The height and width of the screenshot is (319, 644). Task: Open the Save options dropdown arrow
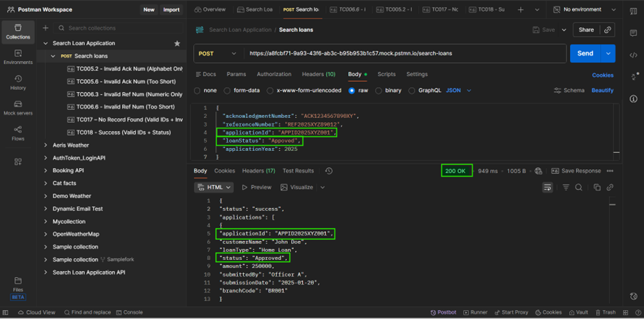pos(564,29)
